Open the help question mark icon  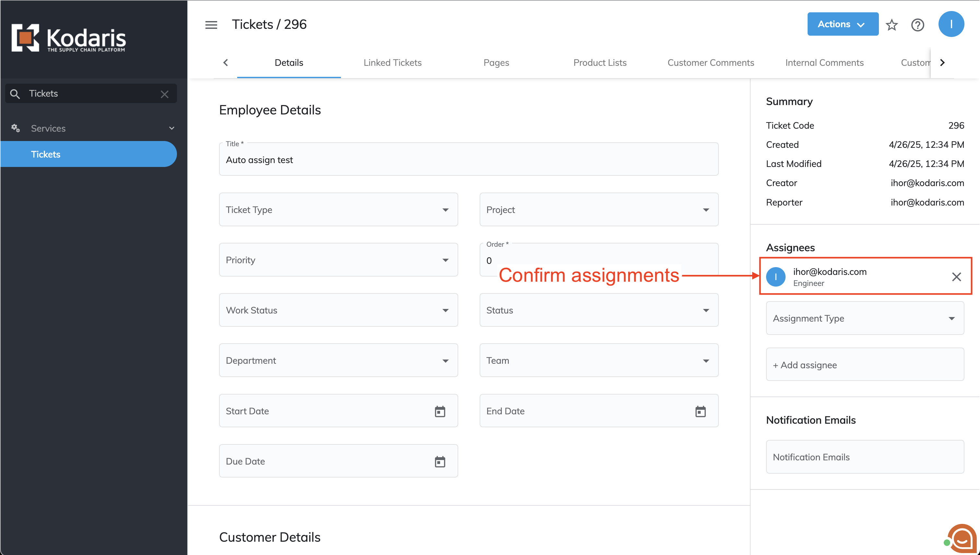tap(917, 25)
